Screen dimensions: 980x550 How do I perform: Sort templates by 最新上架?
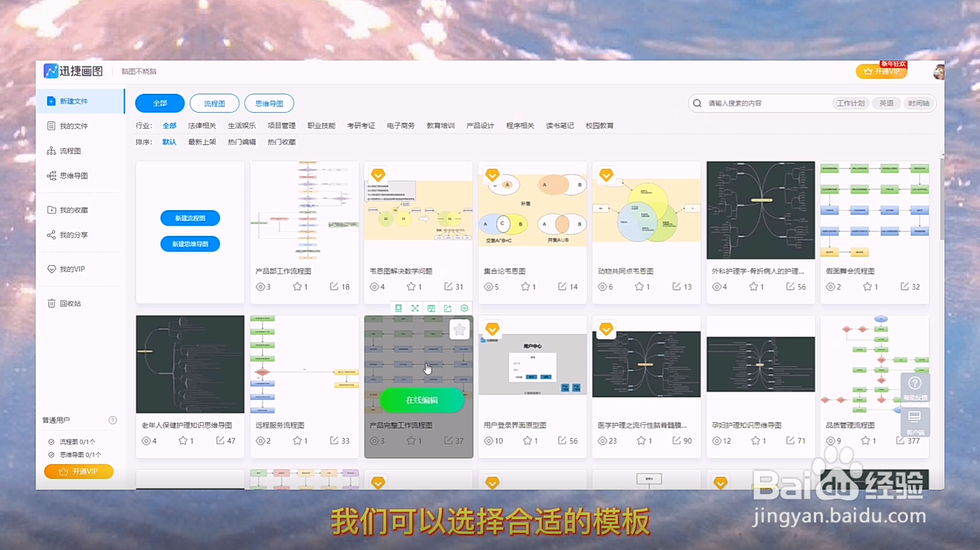202,142
